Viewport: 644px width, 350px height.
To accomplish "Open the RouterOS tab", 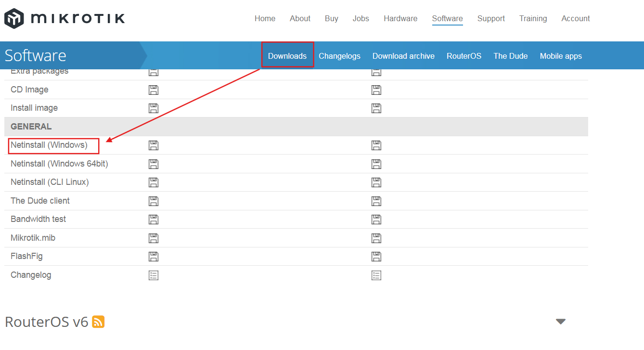I will click(464, 56).
